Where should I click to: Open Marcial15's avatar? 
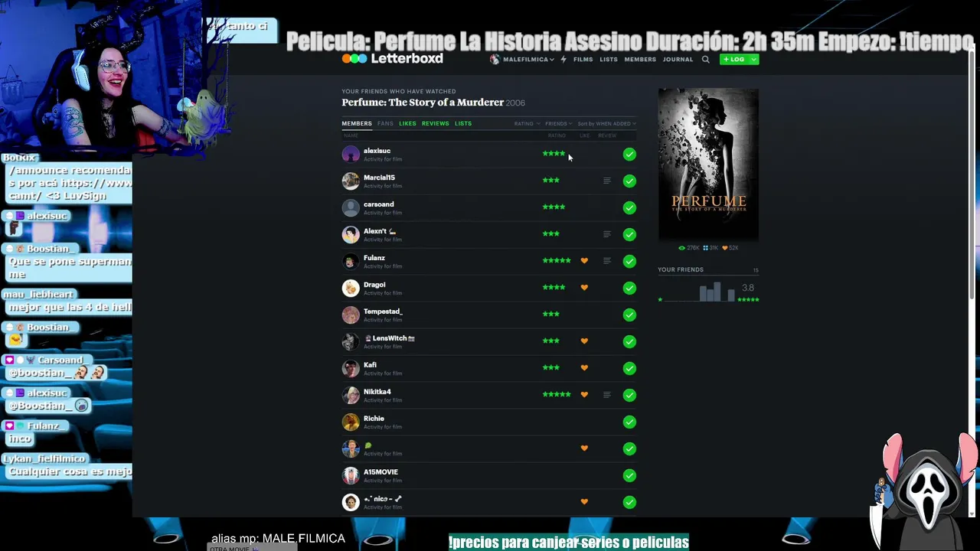coord(351,181)
